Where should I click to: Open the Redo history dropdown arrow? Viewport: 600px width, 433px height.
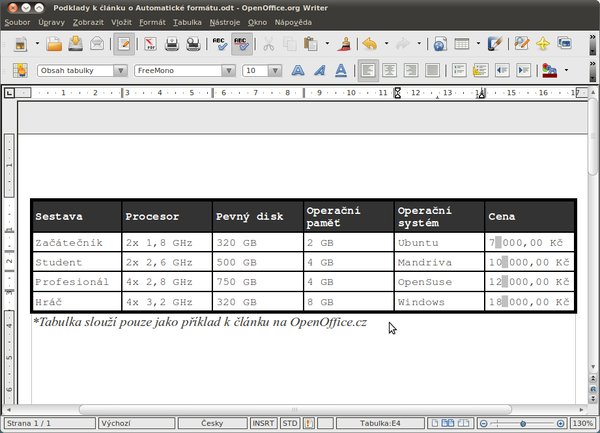point(419,44)
